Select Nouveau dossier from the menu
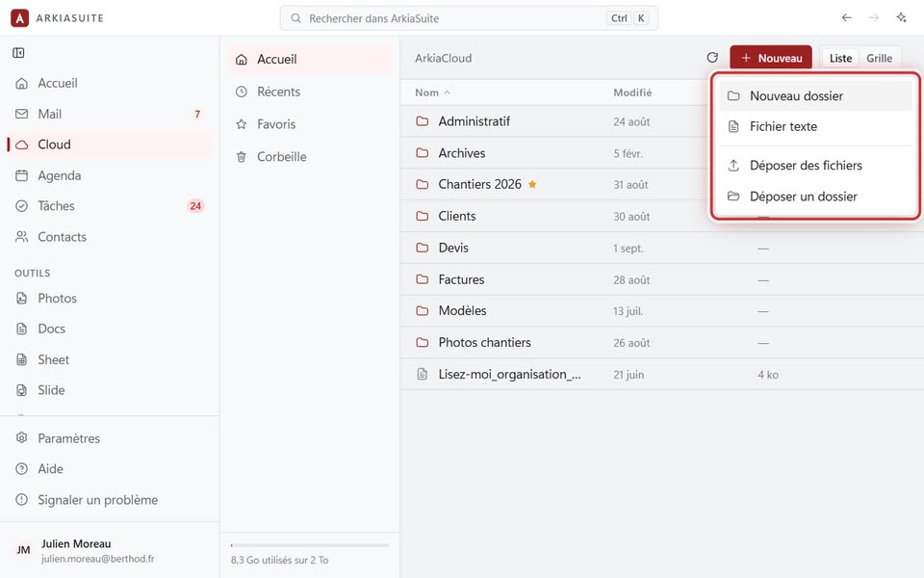This screenshot has width=924, height=578. (x=815, y=95)
